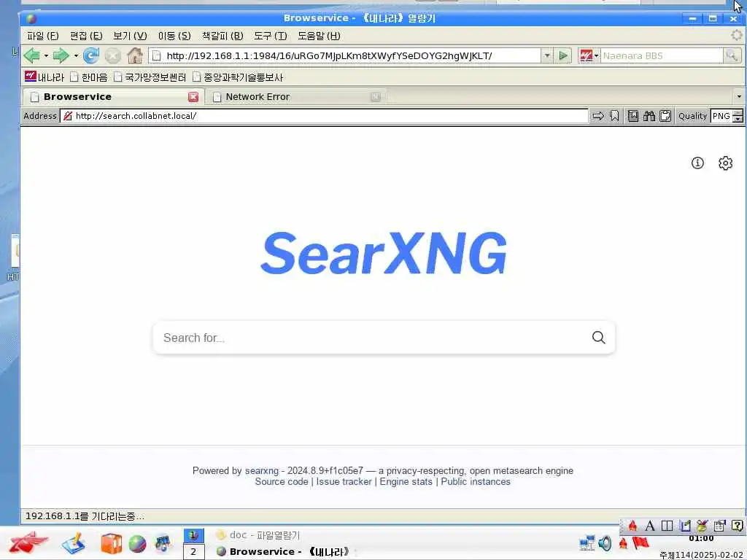Click the volume speaker tray icon
This screenshot has width=747, height=560.
605,543
